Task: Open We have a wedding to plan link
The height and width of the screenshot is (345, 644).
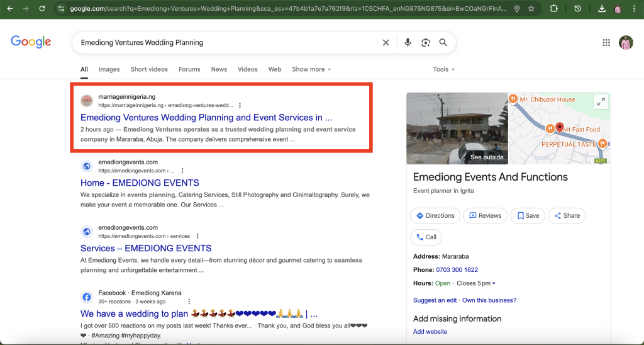Action: (199, 314)
